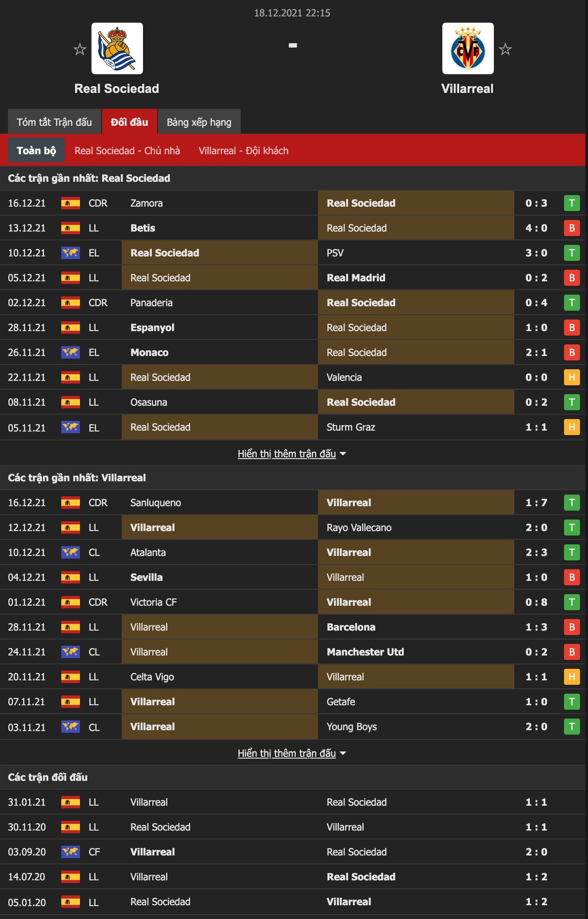Click the draw badge for Sturm Graz match
The image size is (588, 919).
tap(572, 427)
